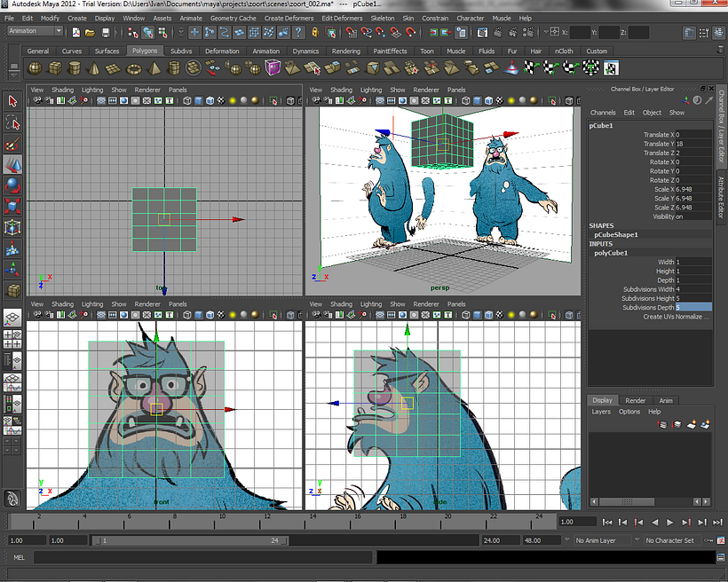Toggle smooth shade all in persp toolbar
This screenshot has height=582, width=728.
coord(478,101)
